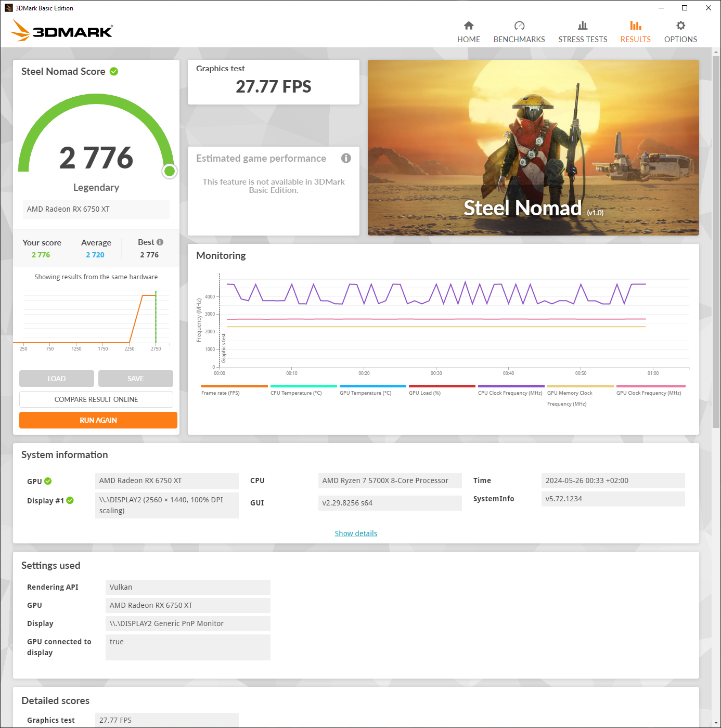
Task: Minimize the 3DMark window
Action: (x=661, y=8)
